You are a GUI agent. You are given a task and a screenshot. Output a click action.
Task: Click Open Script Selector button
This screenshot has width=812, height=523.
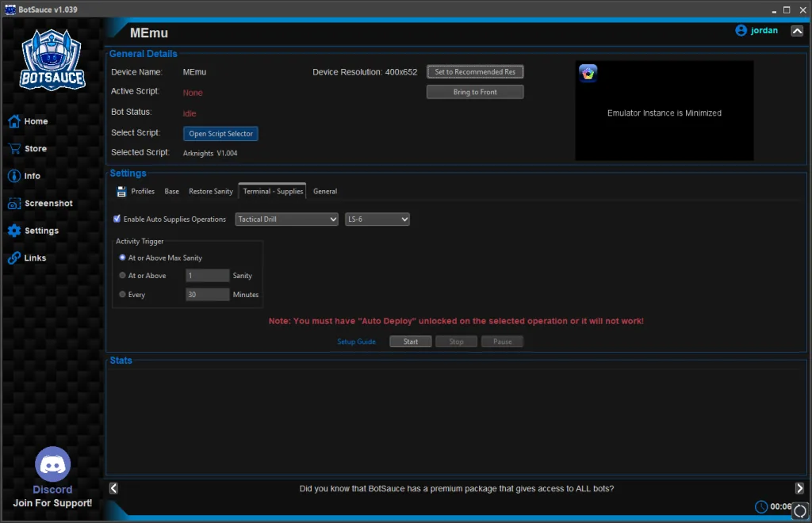(220, 133)
